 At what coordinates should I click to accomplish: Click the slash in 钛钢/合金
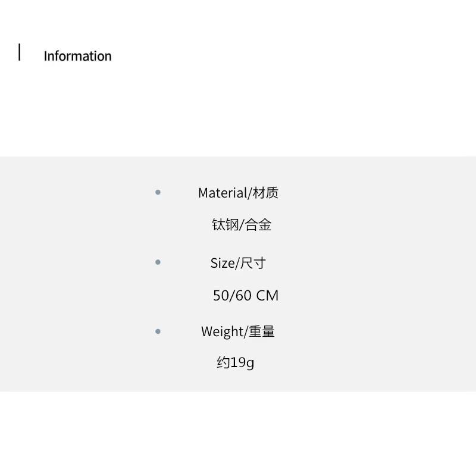pyautogui.click(x=242, y=225)
